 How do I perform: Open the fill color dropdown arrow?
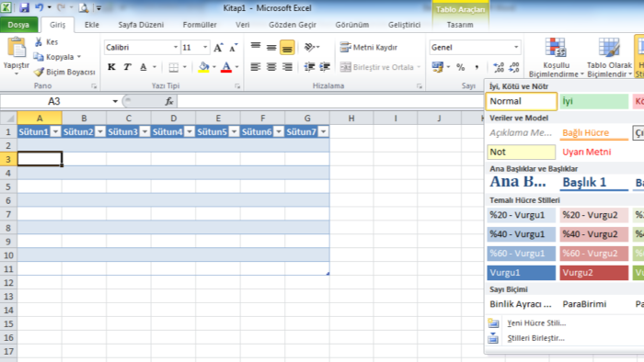[x=214, y=67]
